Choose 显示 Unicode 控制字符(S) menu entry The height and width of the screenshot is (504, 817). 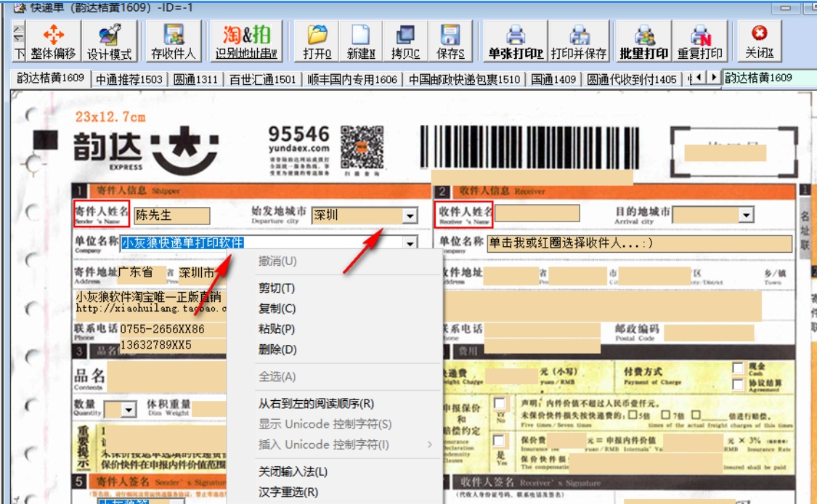(x=335, y=423)
